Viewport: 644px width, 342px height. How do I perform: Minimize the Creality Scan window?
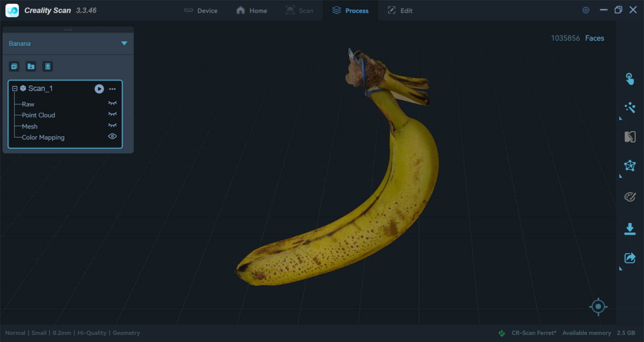[603, 10]
